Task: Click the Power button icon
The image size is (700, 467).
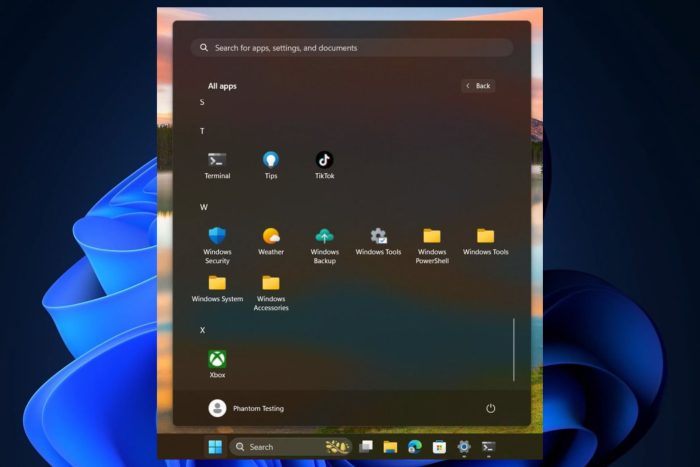Action: (x=490, y=408)
